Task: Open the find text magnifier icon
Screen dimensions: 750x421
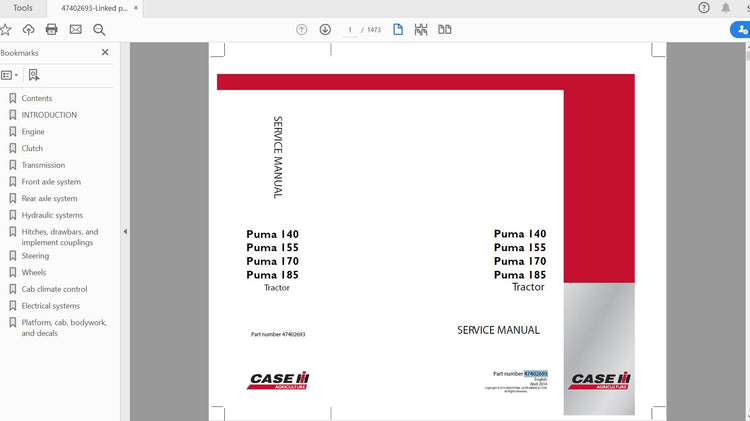Action: [x=99, y=30]
